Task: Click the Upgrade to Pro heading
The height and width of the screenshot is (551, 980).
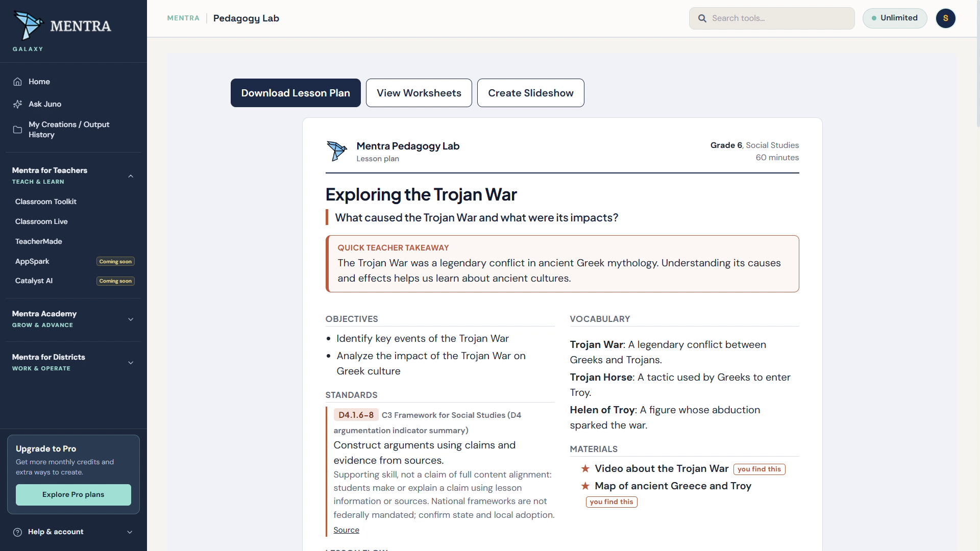Action: pos(46,449)
